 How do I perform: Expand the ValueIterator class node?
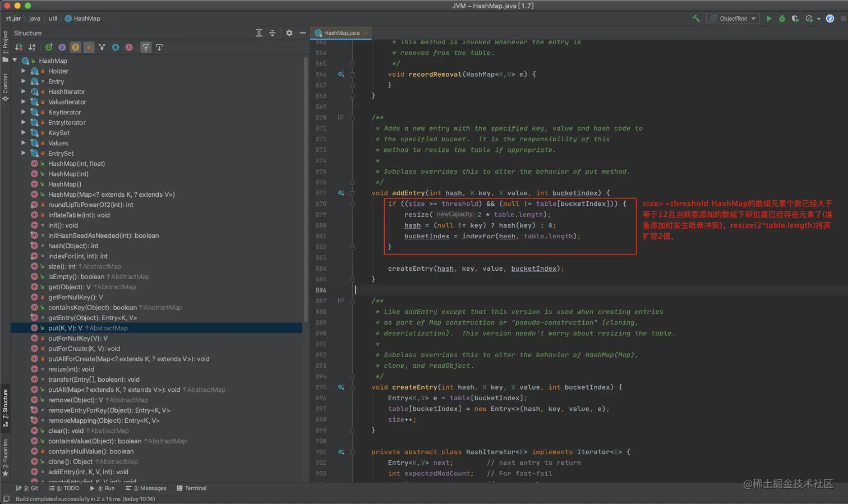click(24, 102)
